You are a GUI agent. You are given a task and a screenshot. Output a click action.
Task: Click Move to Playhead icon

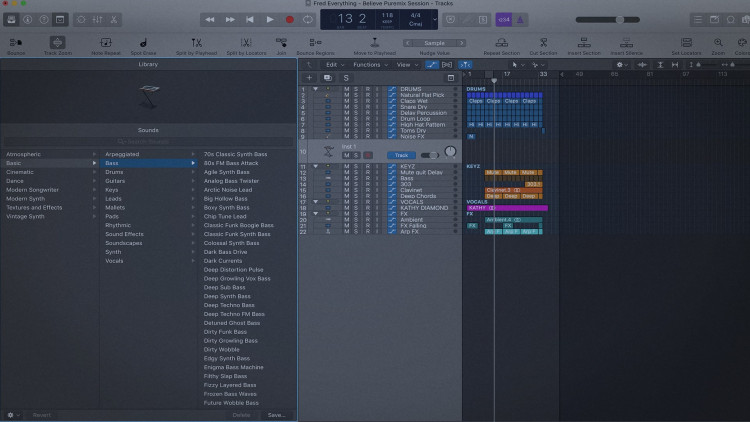point(375,45)
